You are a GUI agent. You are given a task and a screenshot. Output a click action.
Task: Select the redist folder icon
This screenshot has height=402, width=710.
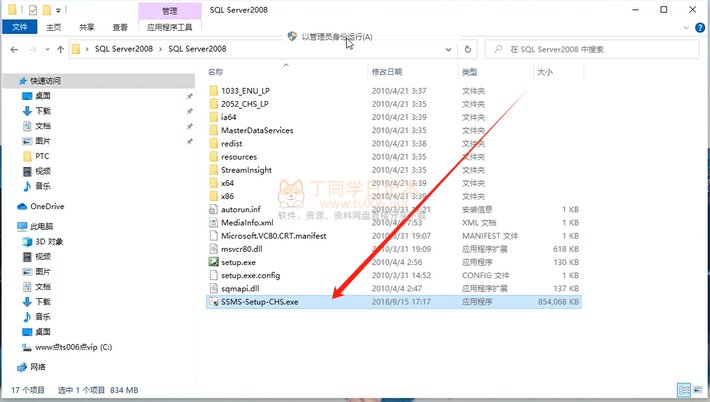214,144
